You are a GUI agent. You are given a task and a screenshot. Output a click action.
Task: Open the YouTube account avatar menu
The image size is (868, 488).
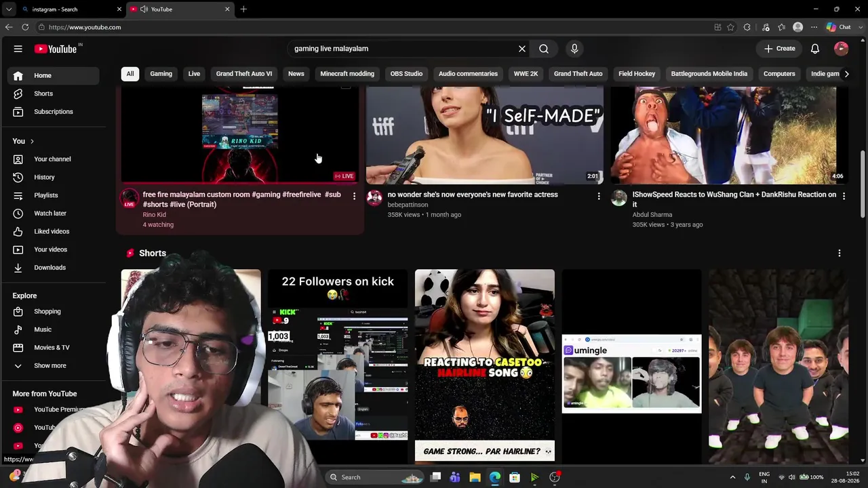[x=842, y=49]
